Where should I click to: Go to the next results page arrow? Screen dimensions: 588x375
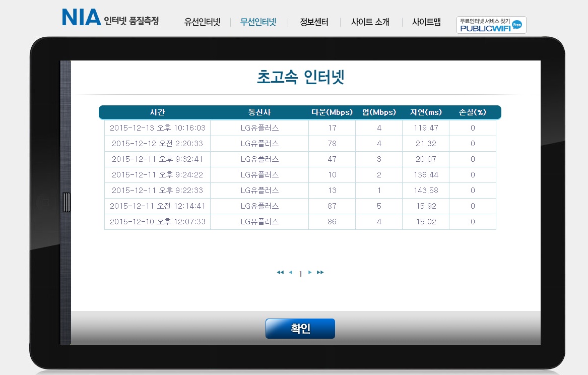pos(310,273)
